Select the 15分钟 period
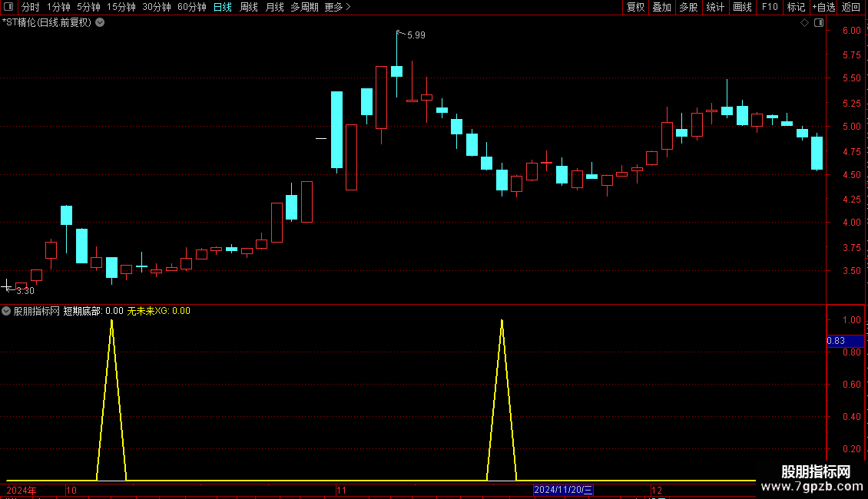The height and width of the screenshot is (499, 868). click(x=121, y=7)
